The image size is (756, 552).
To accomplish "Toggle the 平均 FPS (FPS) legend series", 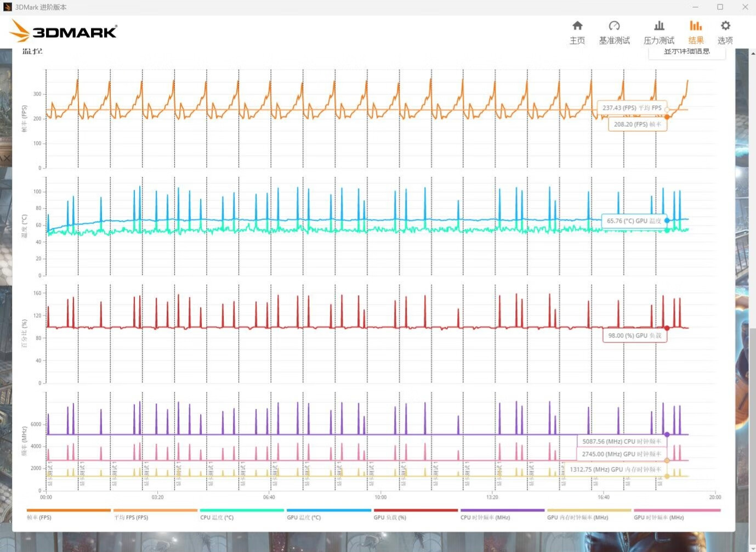I will pos(155,514).
